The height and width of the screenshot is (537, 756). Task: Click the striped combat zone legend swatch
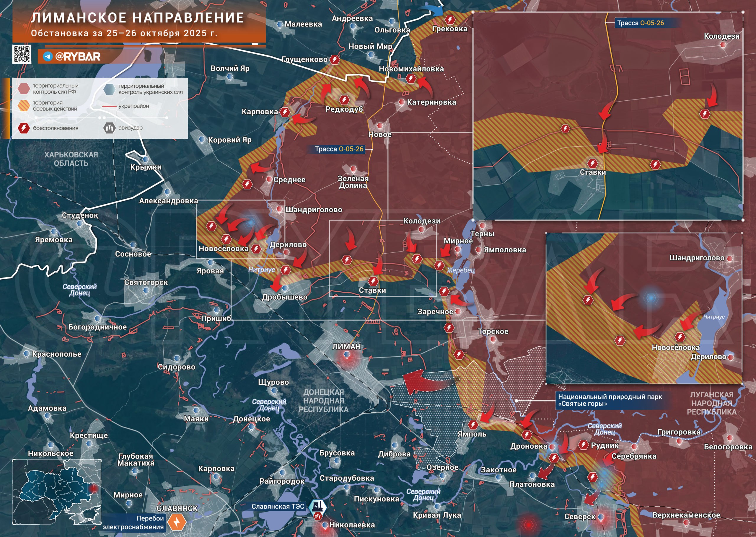click(x=24, y=106)
